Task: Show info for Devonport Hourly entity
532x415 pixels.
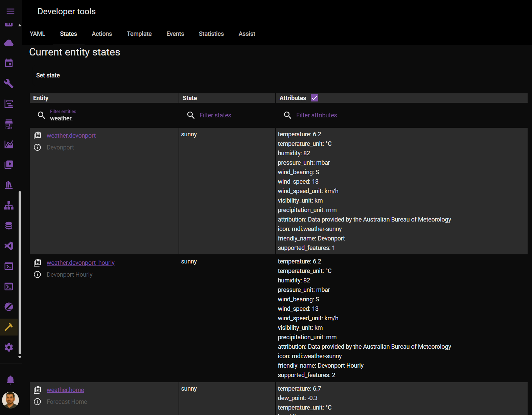Action: 38,275
